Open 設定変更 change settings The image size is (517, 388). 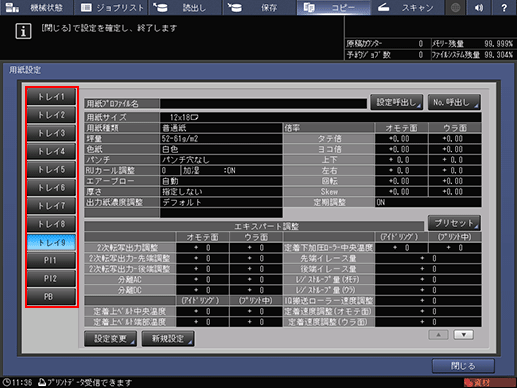tap(110, 339)
